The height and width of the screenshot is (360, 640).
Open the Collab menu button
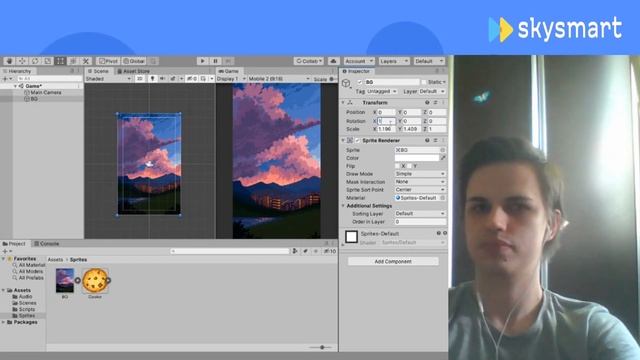point(309,61)
